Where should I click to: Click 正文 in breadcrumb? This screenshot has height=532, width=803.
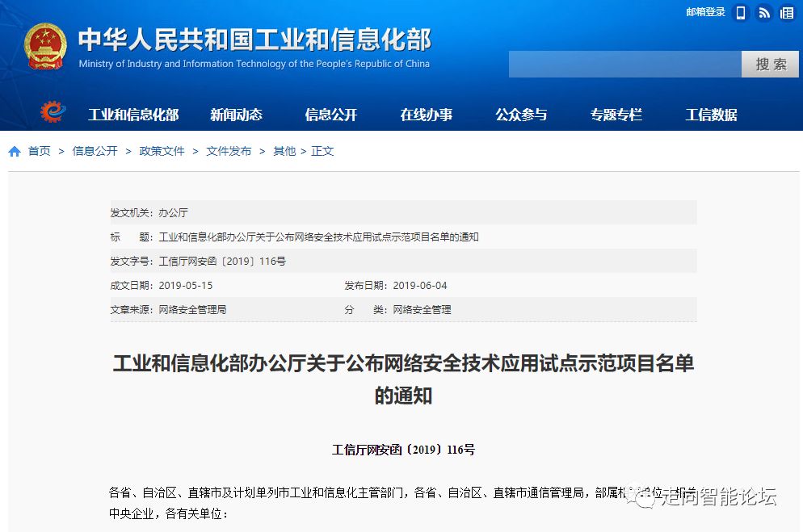coord(322,152)
